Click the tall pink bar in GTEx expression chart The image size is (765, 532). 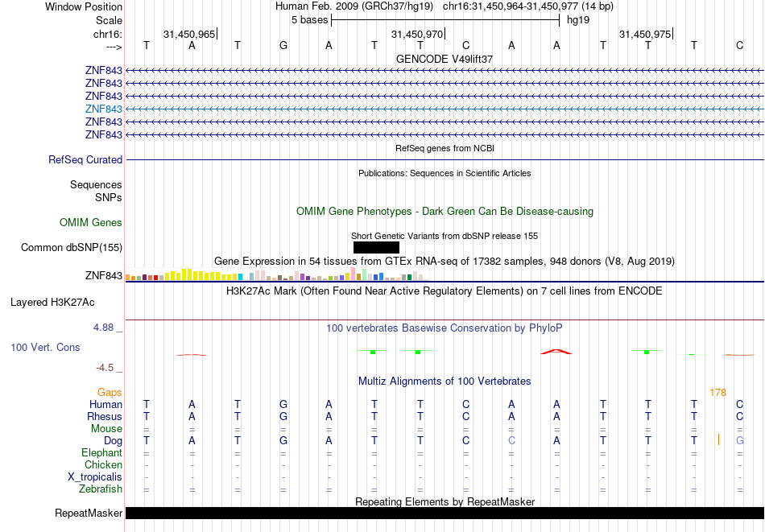coord(353,274)
